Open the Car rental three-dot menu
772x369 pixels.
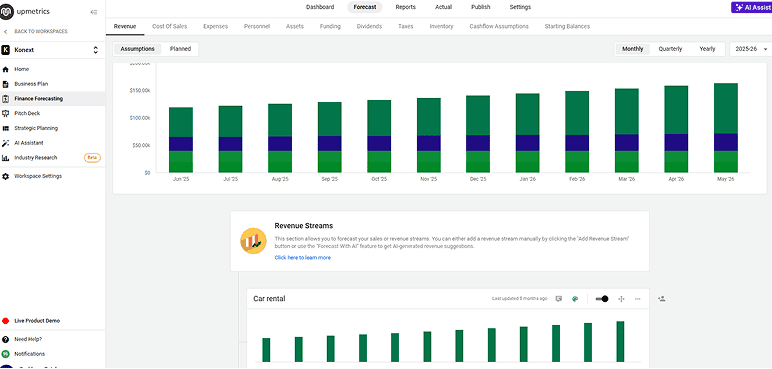638,299
